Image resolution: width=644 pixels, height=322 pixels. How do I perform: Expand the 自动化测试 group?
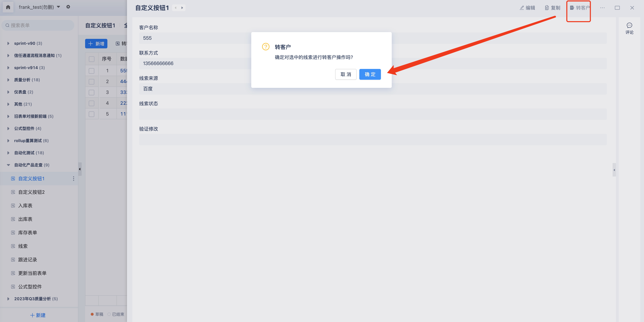point(8,153)
